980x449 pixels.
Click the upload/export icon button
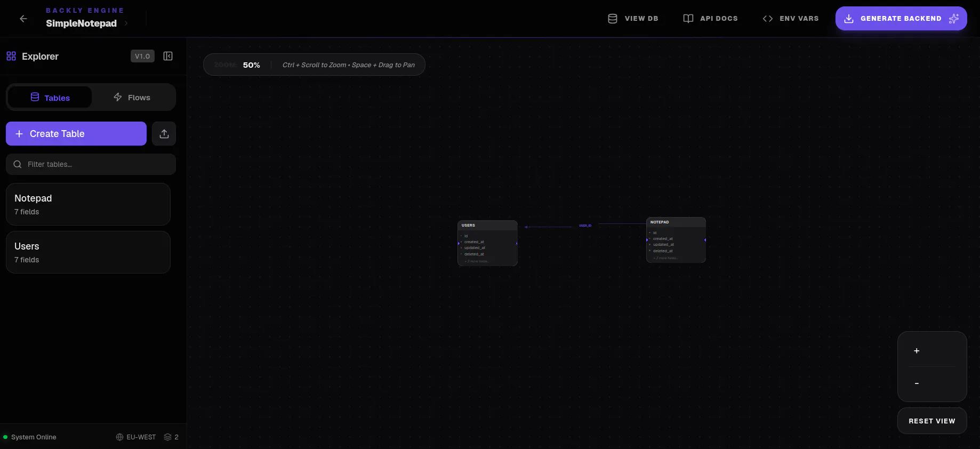pyautogui.click(x=164, y=134)
